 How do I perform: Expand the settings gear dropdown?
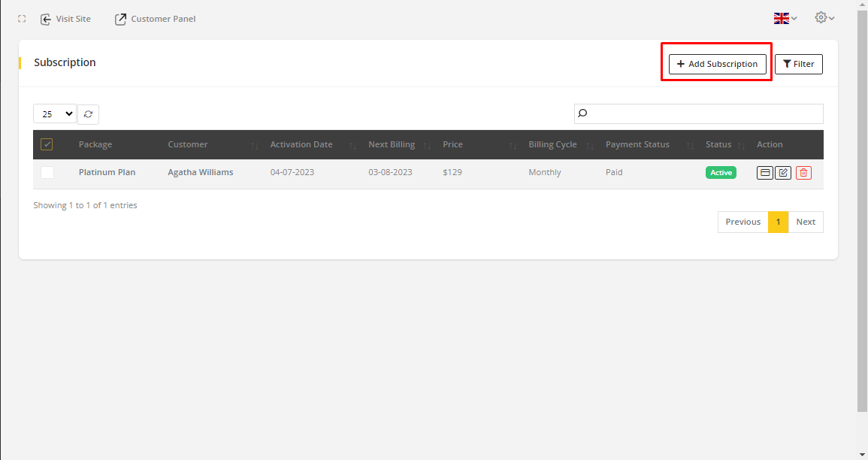824,18
